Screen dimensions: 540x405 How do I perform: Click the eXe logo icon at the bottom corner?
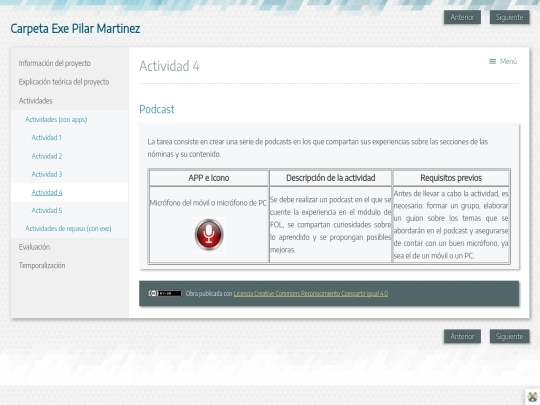532,396
